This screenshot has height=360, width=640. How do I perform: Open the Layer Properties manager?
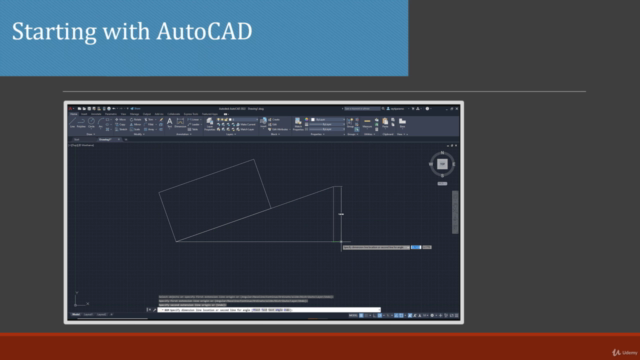210,124
